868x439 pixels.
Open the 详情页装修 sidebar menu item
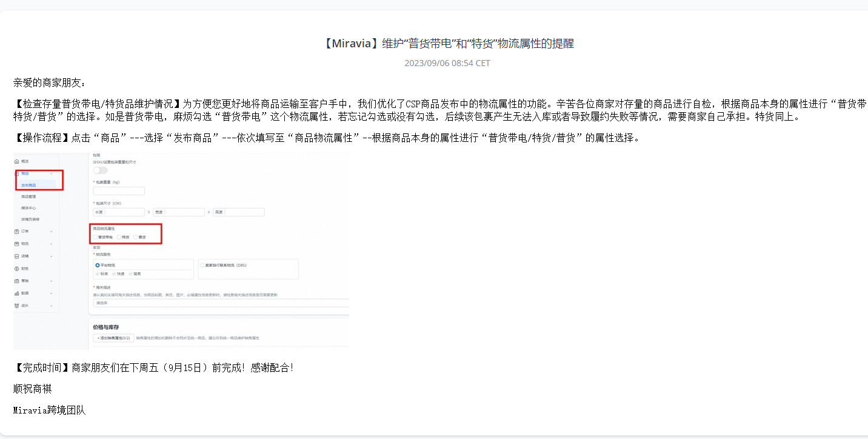(x=30, y=219)
